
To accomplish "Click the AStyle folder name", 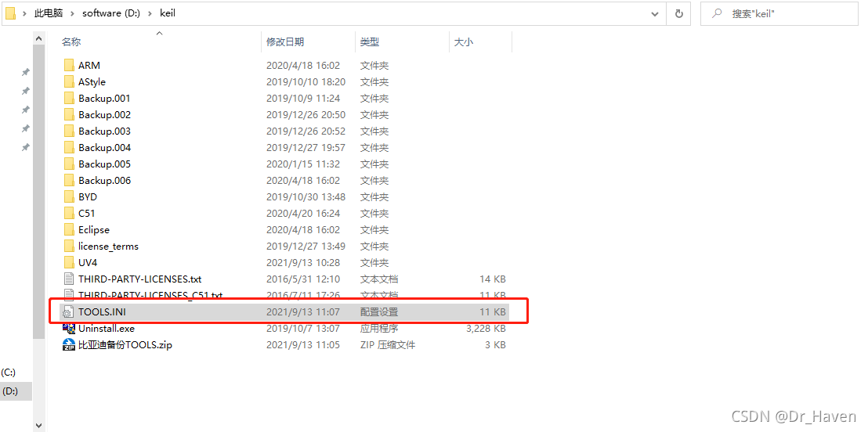I will click(92, 82).
